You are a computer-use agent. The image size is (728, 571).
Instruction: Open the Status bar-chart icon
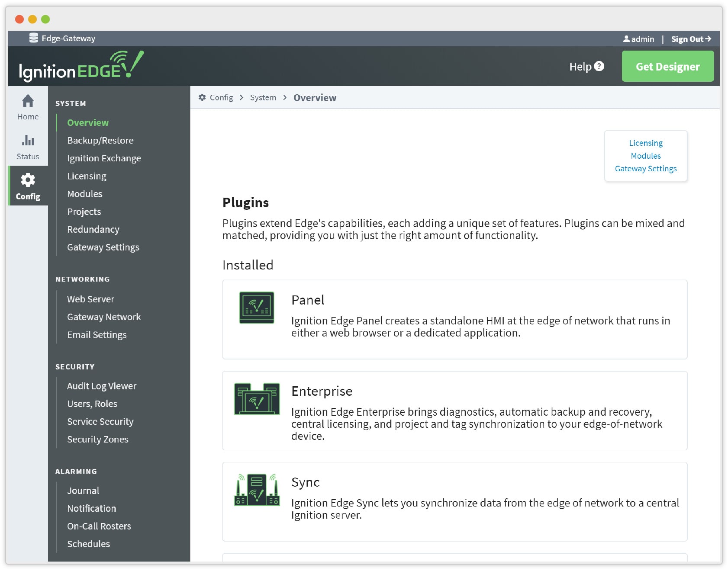(28, 141)
